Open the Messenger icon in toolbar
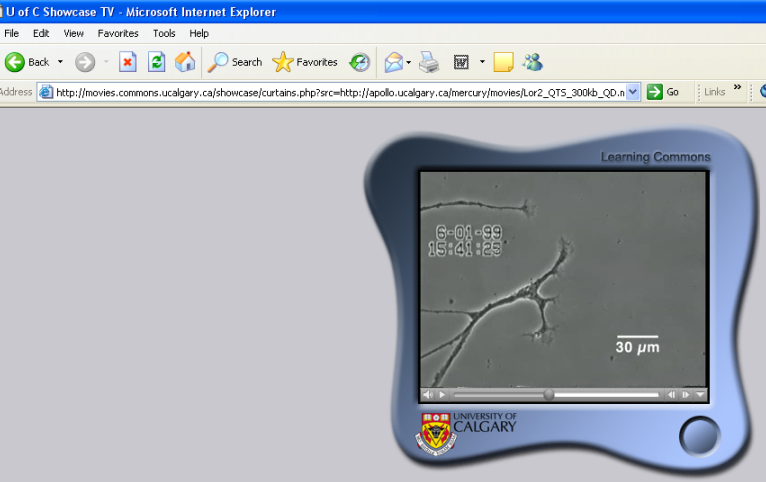 pyautogui.click(x=532, y=62)
